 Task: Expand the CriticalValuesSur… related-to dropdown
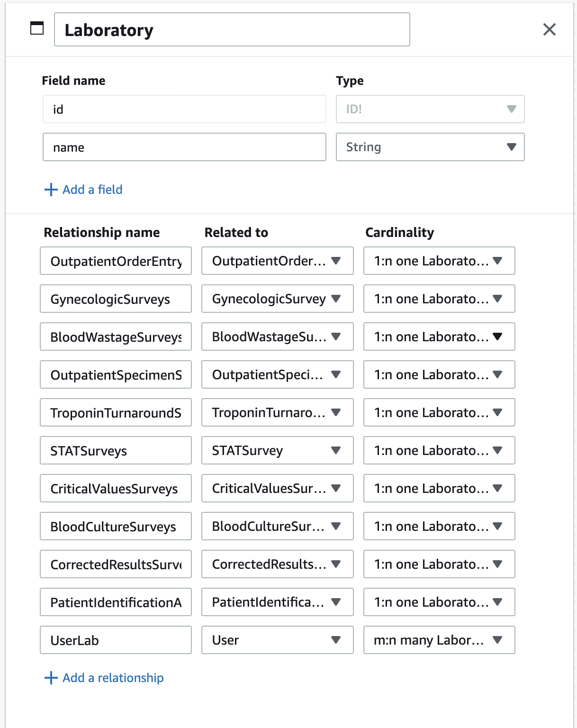point(278,488)
